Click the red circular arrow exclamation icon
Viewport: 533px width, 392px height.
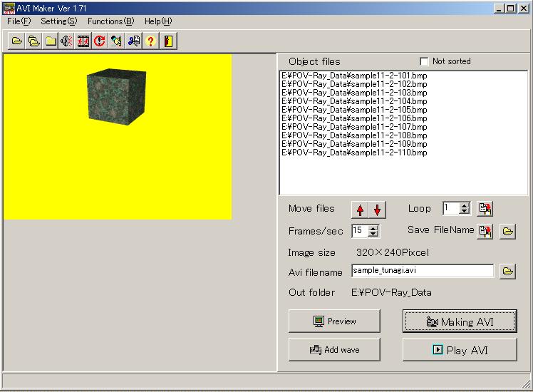tap(100, 41)
